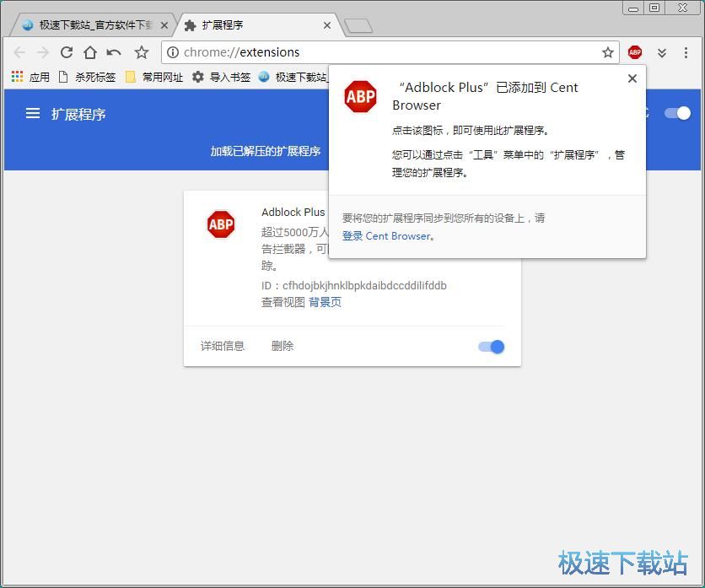The image size is (705, 588).
Task: Open 详细信息 for Adblock Plus
Action: click(223, 346)
